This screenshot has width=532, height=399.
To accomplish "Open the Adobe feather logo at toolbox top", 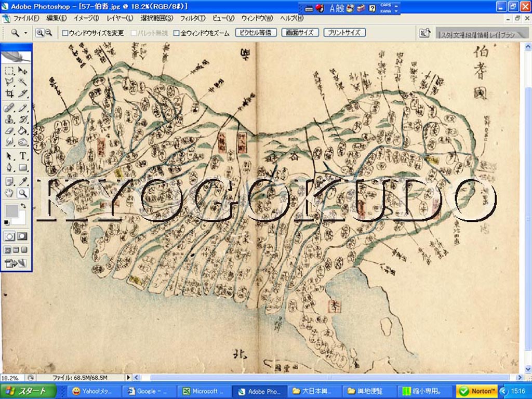I will pos(16,56).
